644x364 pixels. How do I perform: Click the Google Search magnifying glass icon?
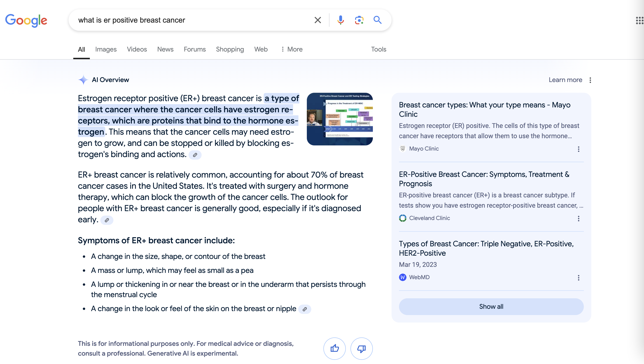(x=378, y=20)
